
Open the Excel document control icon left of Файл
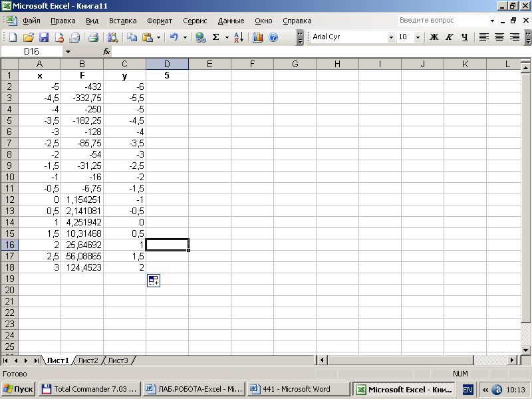click(11, 21)
